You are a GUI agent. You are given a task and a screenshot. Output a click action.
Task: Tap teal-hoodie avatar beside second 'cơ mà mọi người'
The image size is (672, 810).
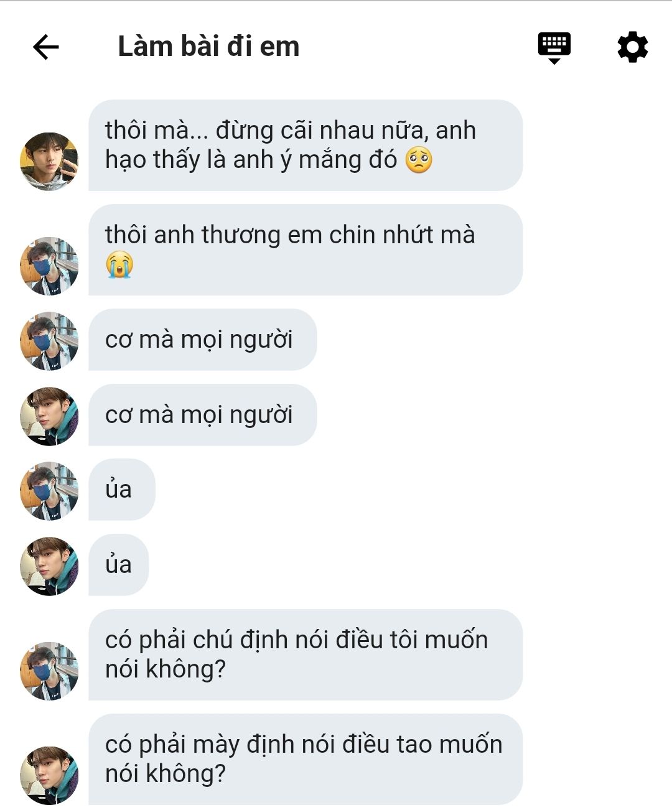(x=49, y=416)
